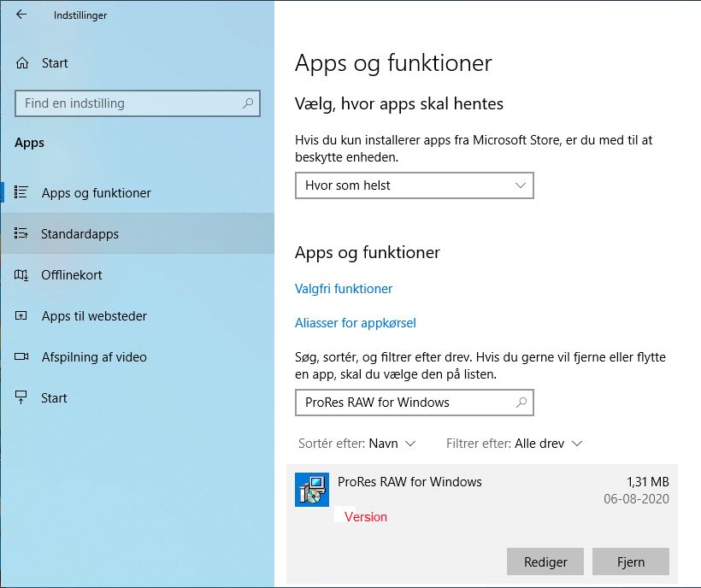Select Standardapps in the sidebar
This screenshot has width=701, height=588.
(138, 233)
